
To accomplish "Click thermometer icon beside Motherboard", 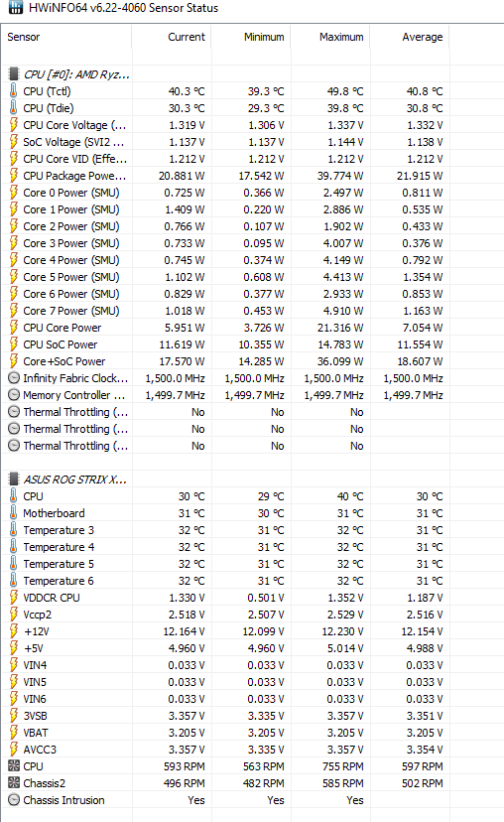I will click(x=14, y=512).
